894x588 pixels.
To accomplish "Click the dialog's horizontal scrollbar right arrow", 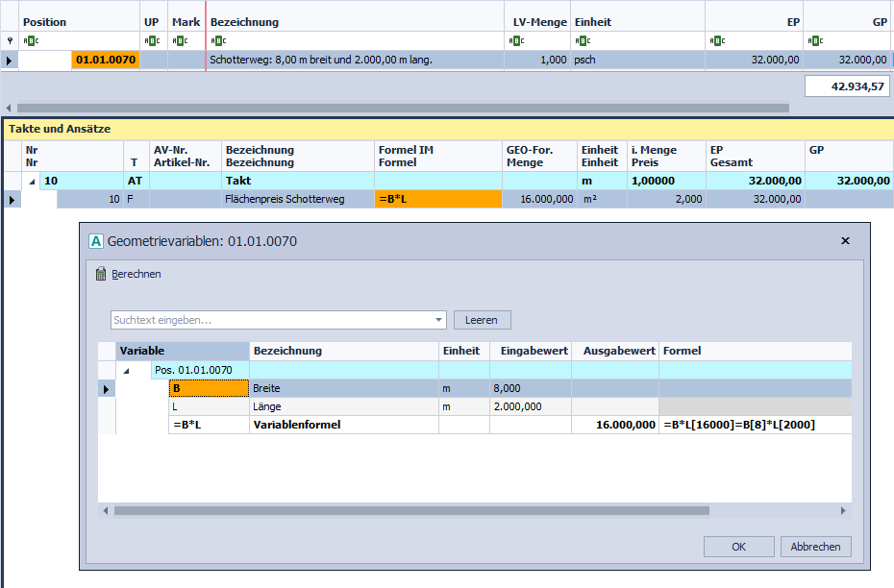I will tap(843, 511).
